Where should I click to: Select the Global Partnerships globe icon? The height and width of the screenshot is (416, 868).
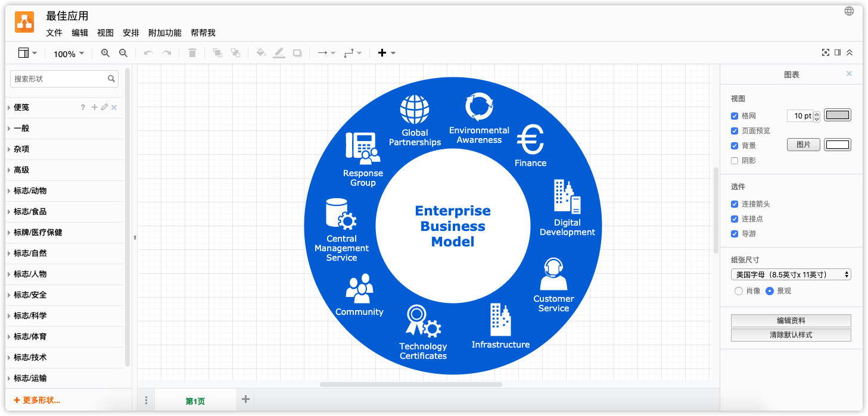[415, 110]
